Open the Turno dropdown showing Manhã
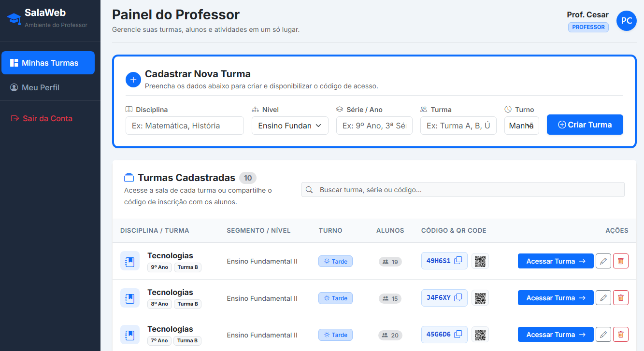The image size is (644, 351). [x=522, y=126]
